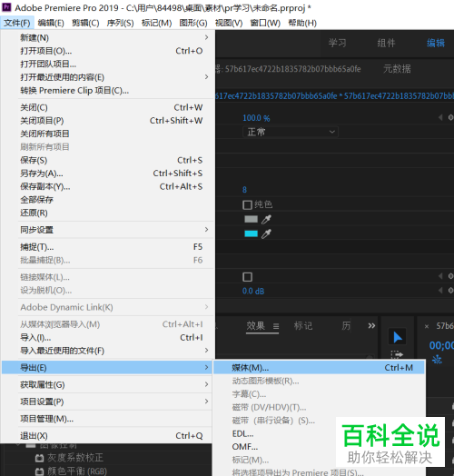Expand the 导出(E) submenu

click(107, 368)
